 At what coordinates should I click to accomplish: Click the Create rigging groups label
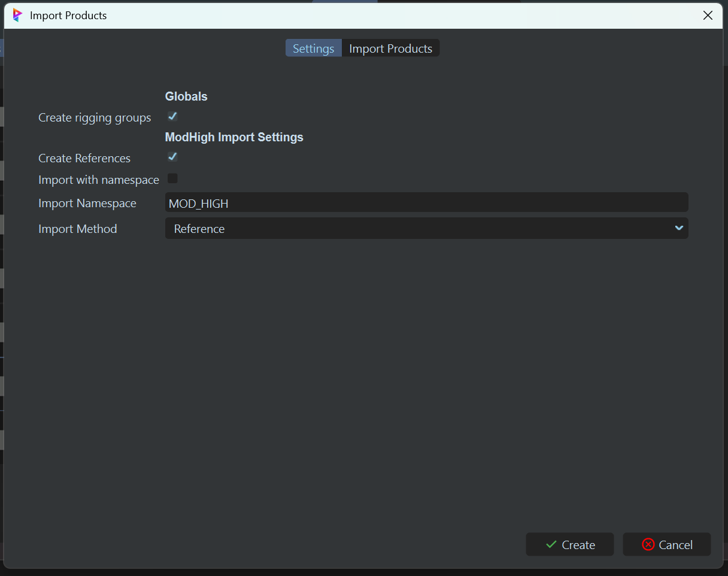coord(95,118)
